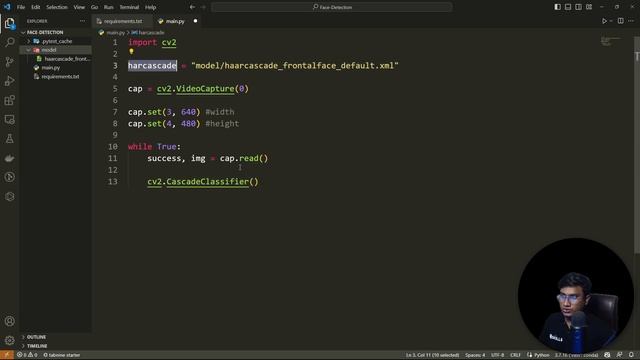Click line number 13 in gutter

point(112,182)
